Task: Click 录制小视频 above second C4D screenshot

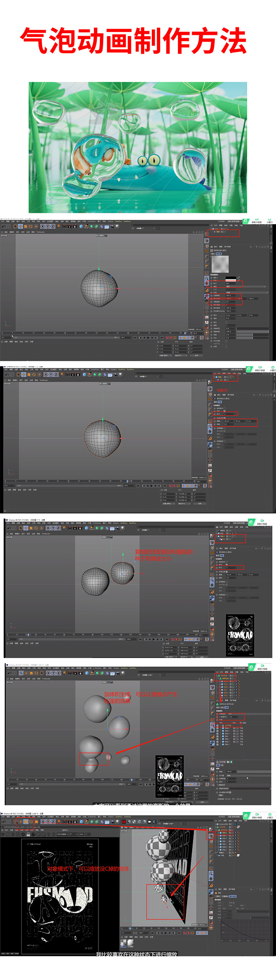Action: pos(260,369)
